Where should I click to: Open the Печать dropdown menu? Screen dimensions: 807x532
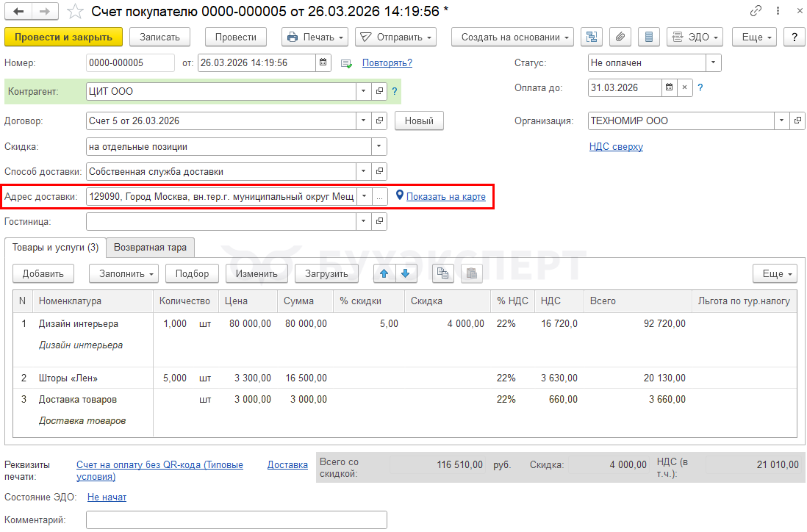(315, 37)
